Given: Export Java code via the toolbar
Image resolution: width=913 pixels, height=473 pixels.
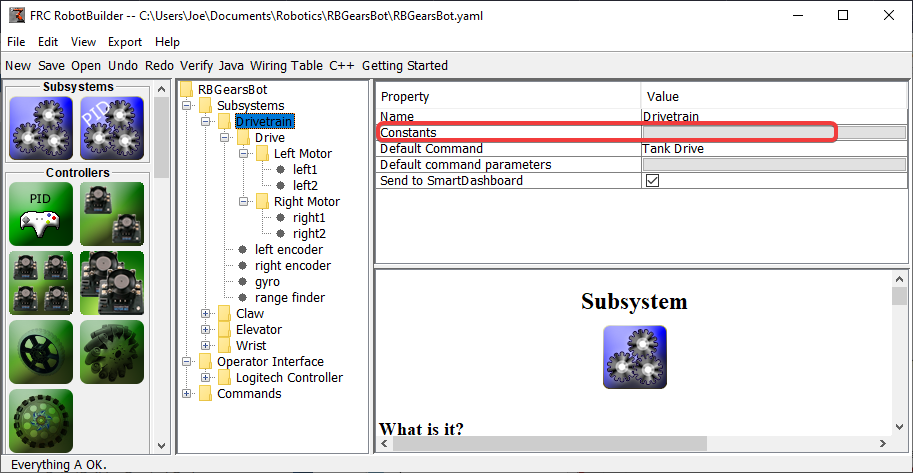Looking at the screenshot, I should tap(231, 66).
